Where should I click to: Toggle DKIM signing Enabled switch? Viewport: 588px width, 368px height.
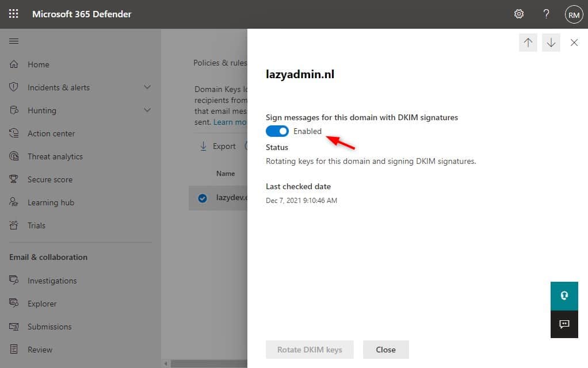(x=277, y=131)
